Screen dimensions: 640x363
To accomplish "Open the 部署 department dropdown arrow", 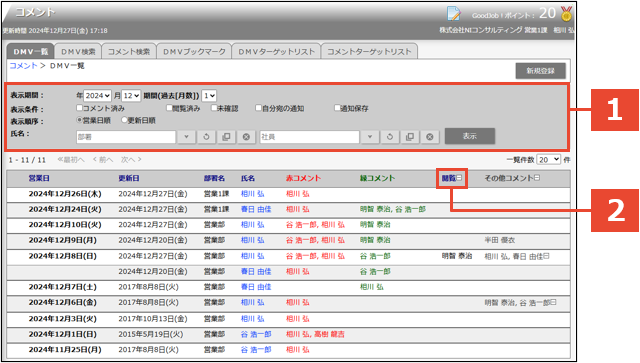I will (186, 137).
